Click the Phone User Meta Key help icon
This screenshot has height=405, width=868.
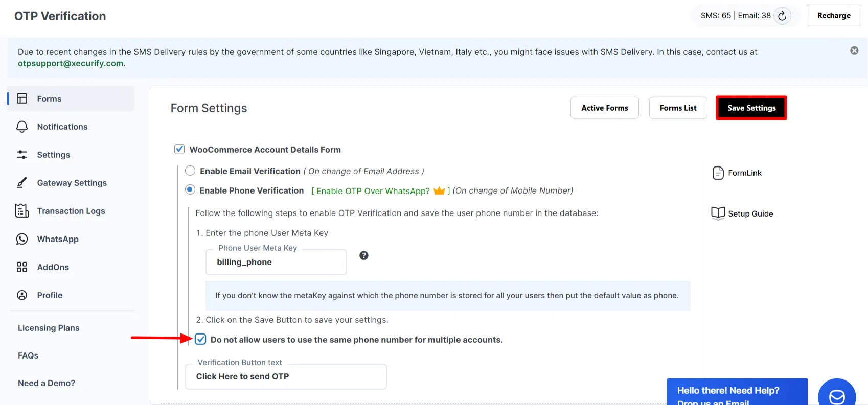(363, 255)
